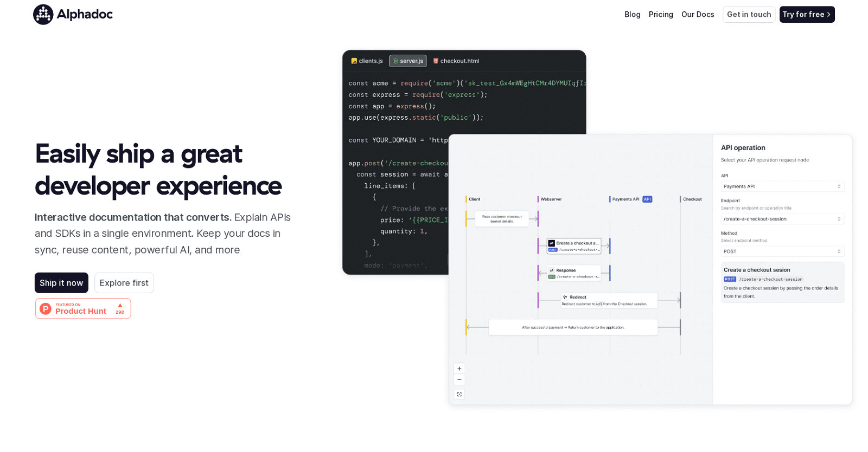Expand the /create-a-checkout-session endpoint dropdown
This screenshot has height=452, width=868.
click(782, 219)
